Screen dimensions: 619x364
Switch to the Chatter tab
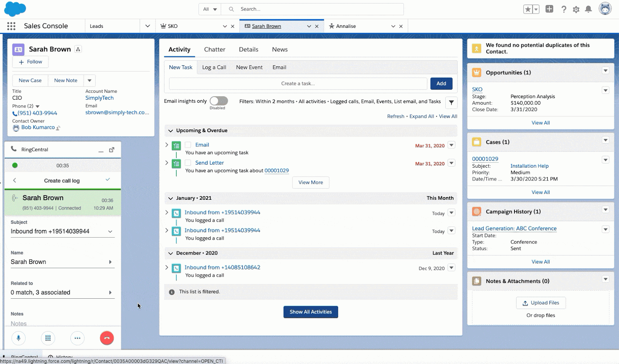pyautogui.click(x=214, y=49)
